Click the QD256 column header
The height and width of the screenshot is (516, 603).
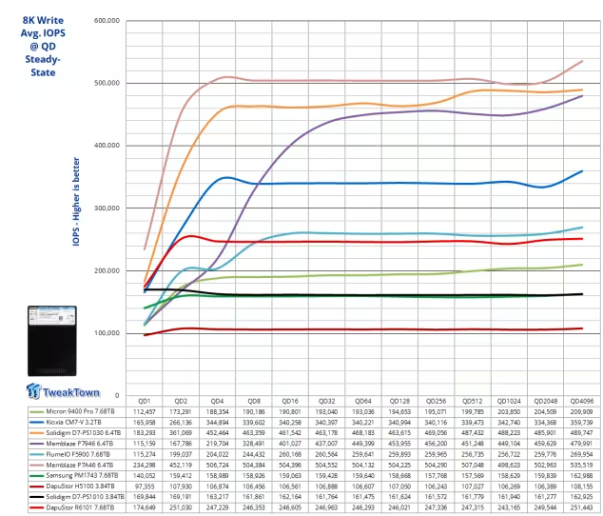[436, 401]
